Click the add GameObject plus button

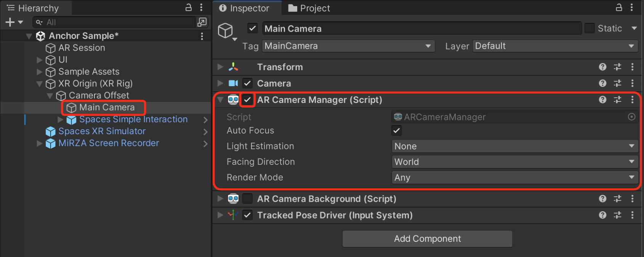click(x=10, y=22)
